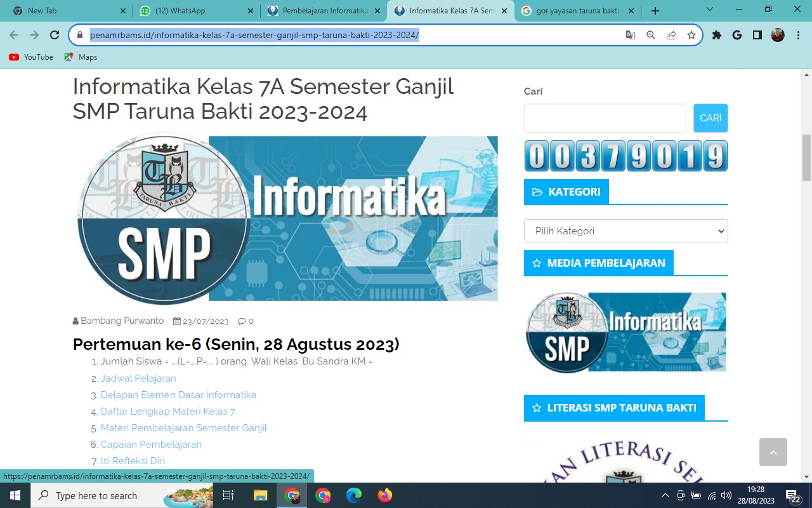This screenshot has width=812, height=508.
Task: Open the Pilih Kategori dropdown
Action: (x=626, y=231)
